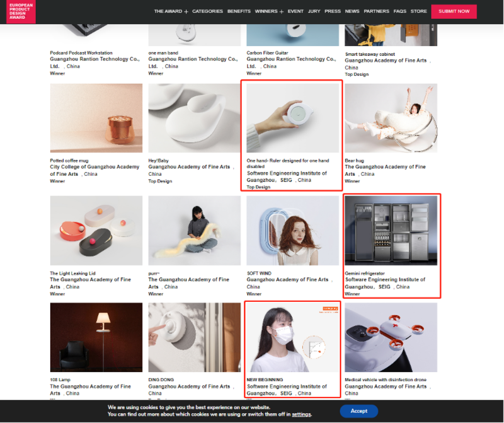Click the 108 Lamp title
The width and height of the screenshot is (504, 423).
pyautogui.click(x=60, y=379)
